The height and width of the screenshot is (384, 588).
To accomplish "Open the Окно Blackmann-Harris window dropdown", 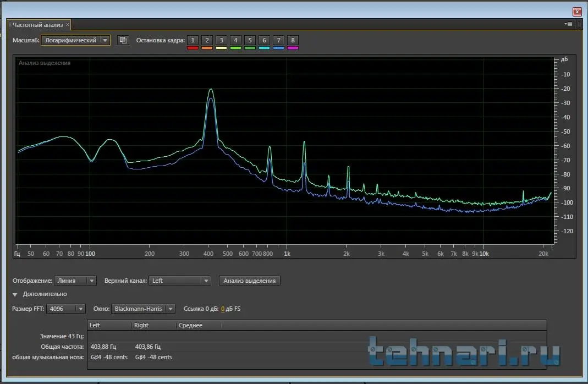I will coord(143,309).
